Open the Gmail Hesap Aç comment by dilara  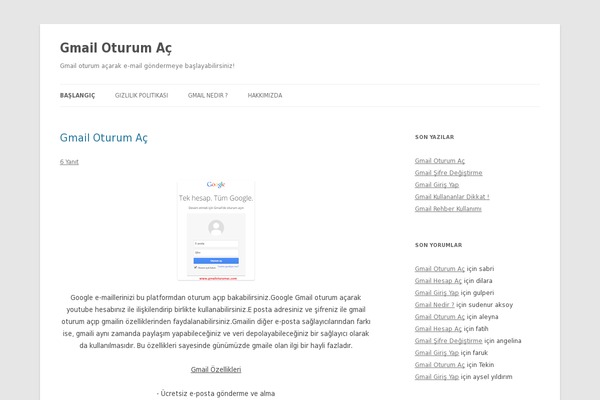pos(437,281)
